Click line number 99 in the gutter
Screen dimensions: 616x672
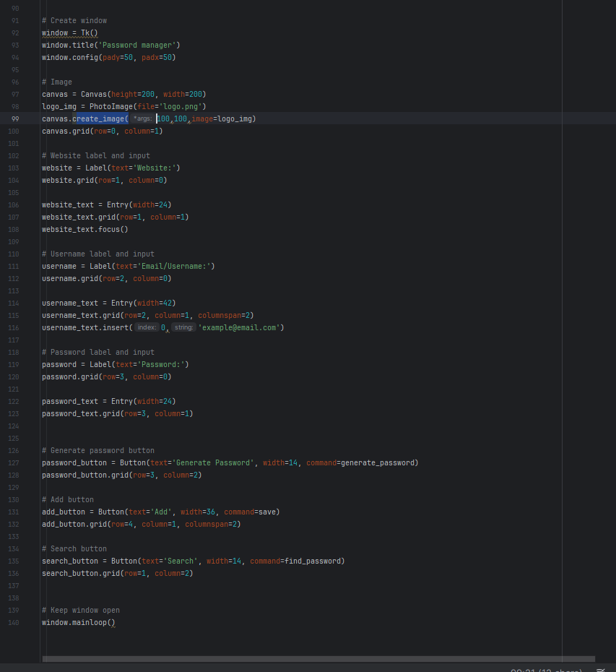(x=14, y=119)
